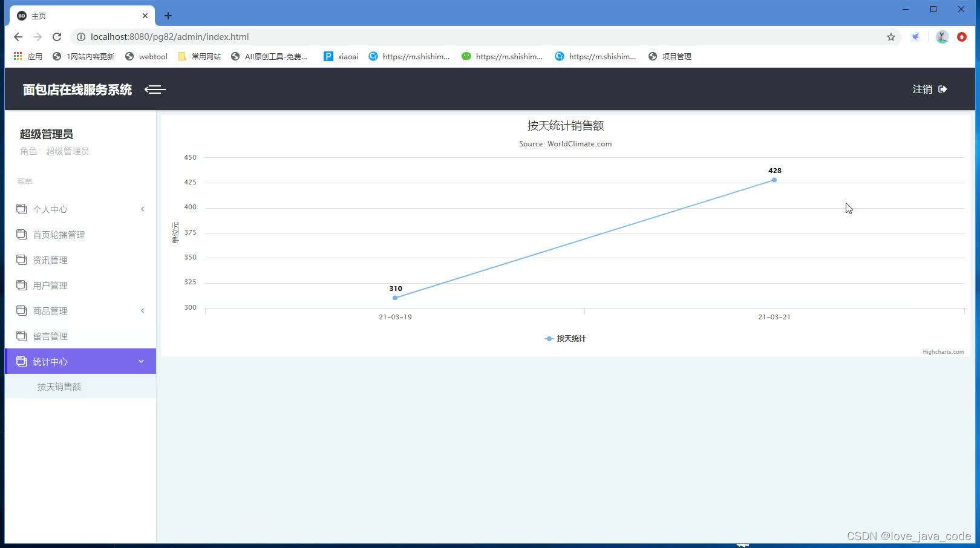
Task: Click the logout arrow icon beside 注销
Action: pyautogui.click(x=942, y=90)
